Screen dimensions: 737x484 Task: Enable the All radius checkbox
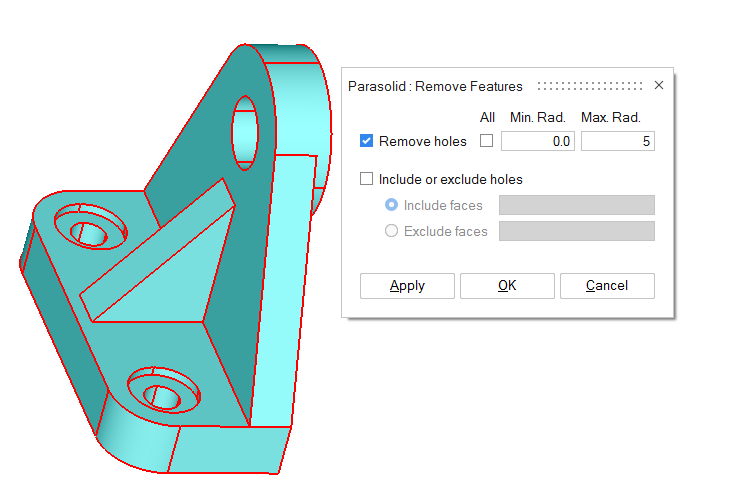pos(487,142)
